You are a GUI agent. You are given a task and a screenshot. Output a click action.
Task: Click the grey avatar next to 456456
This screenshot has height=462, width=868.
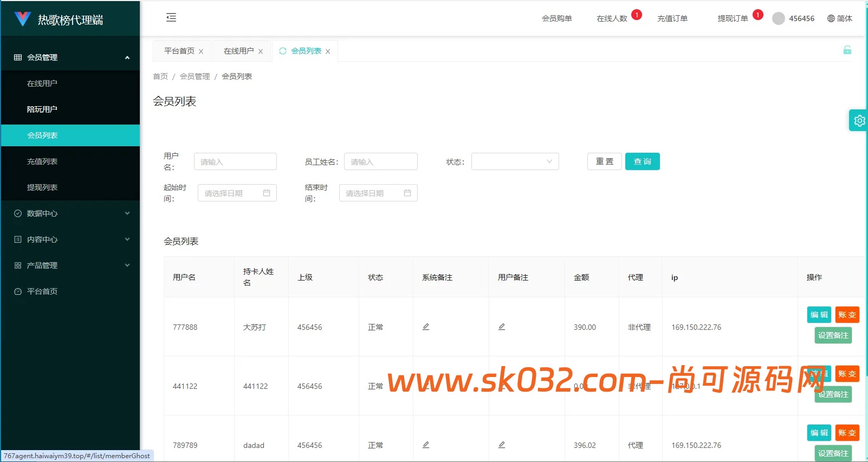779,18
